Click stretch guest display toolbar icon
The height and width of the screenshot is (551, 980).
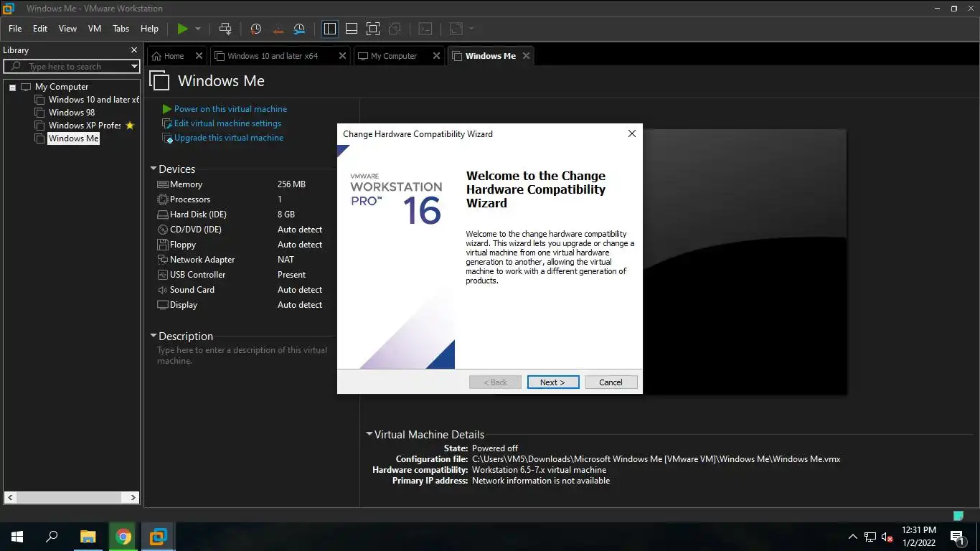pos(456,29)
